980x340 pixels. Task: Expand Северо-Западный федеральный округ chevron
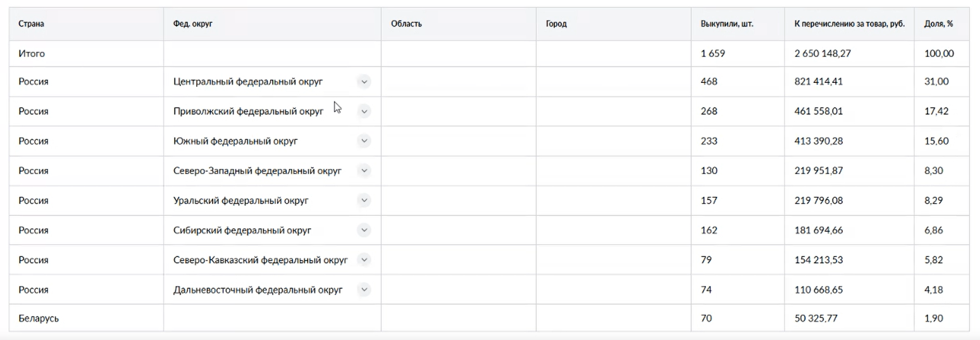pyautogui.click(x=364, y=171)
